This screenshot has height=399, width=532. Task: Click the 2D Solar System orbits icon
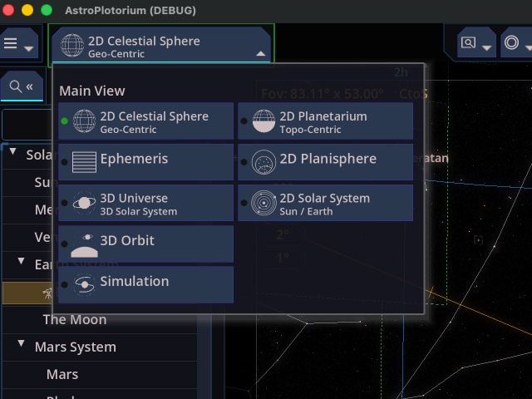(x=264, y=203)
